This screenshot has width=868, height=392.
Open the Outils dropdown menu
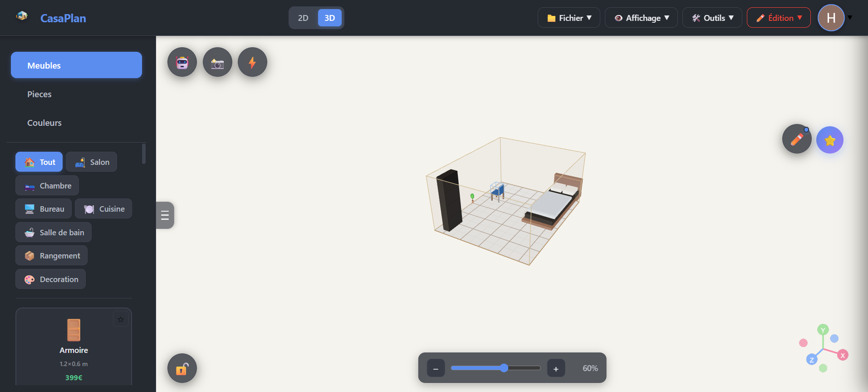click(712, 18)
